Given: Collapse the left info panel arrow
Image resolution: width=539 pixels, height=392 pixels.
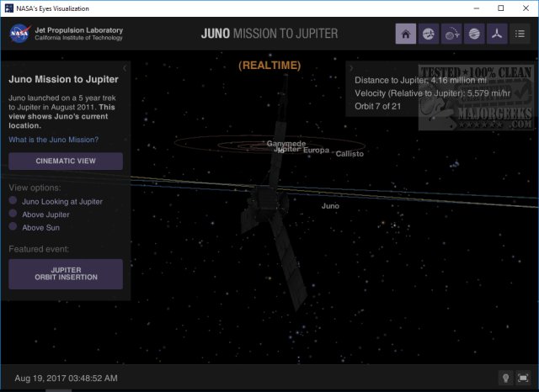Looking at the screenshot, I should tap(125, 68).
